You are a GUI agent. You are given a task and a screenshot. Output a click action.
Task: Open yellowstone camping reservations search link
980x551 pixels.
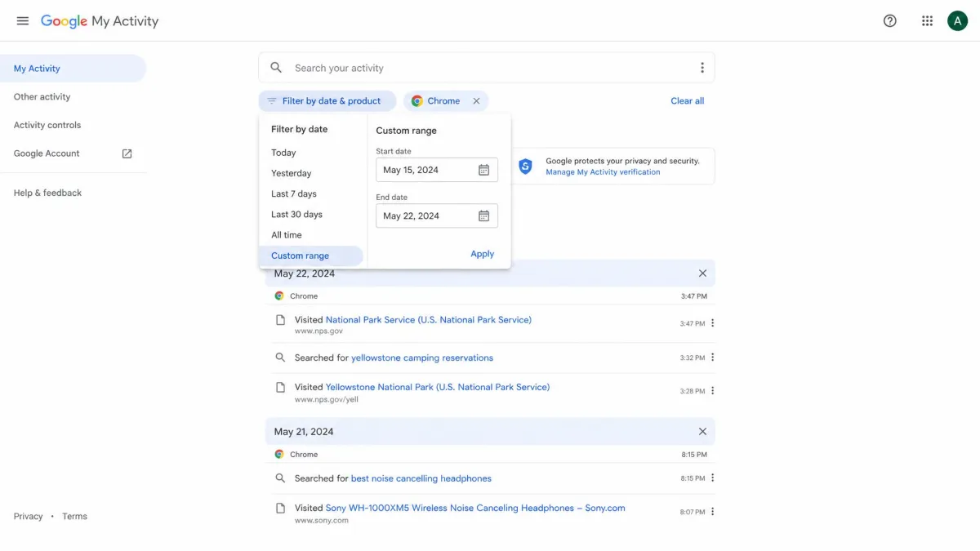pos(422,358)
